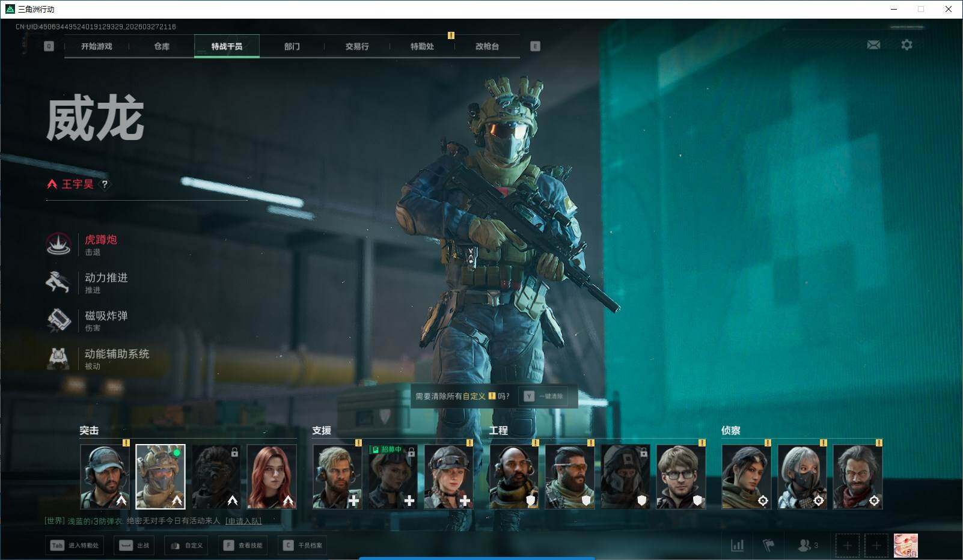Switch to the 仓库 tab
The height and width of the screenshot is (560, 963).
coord(162,46)
